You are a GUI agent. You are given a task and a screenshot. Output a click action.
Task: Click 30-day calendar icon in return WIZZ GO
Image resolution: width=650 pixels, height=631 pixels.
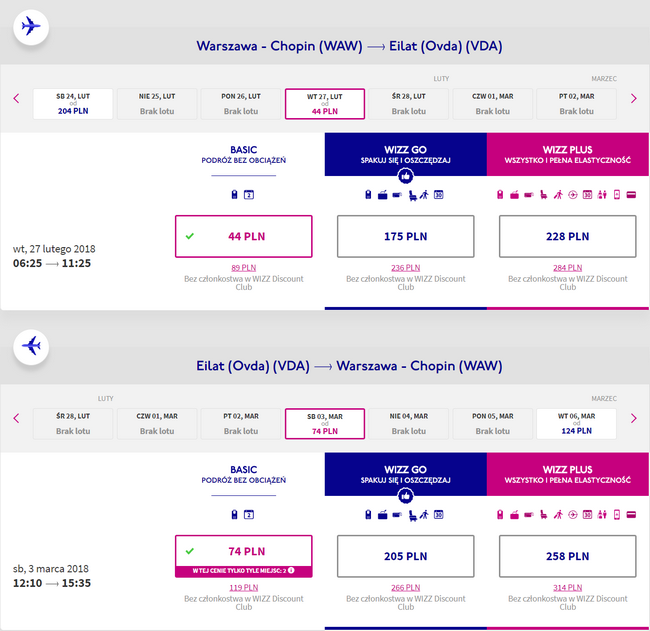439,515
